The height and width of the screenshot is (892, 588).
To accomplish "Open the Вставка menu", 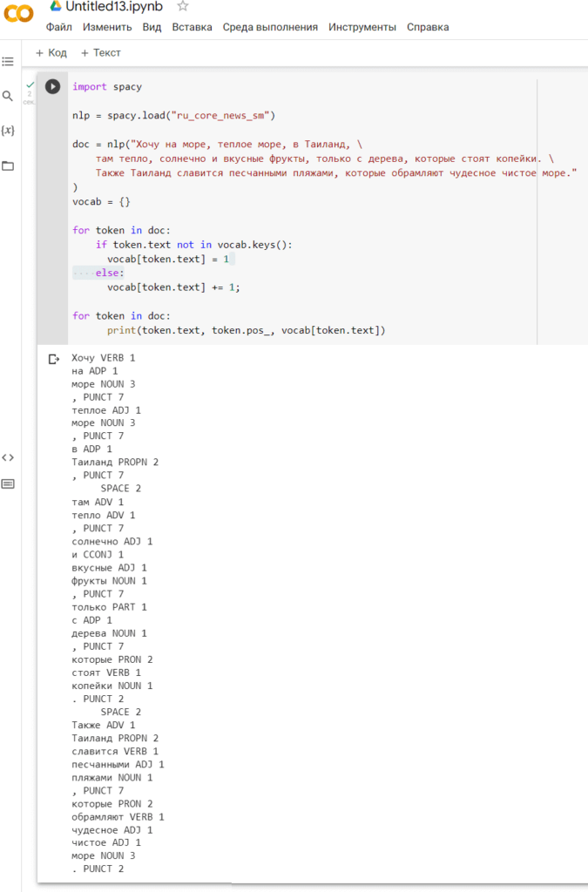I will coord(192,27).
